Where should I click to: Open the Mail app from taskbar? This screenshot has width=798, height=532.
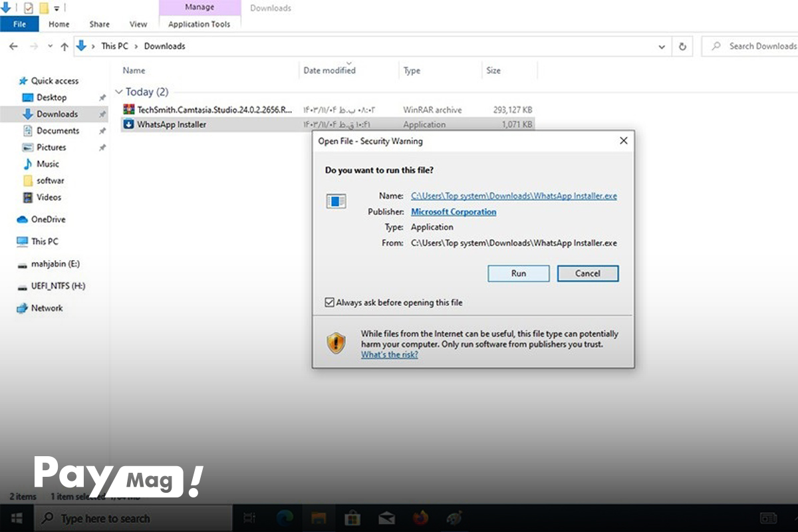386,518
